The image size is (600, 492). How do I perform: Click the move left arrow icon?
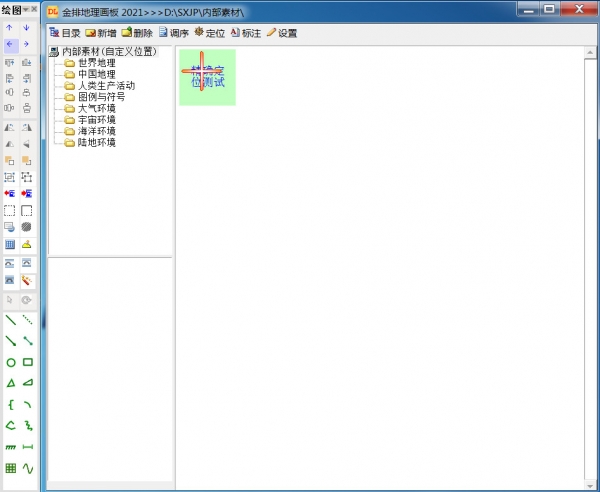pos(10,44)
